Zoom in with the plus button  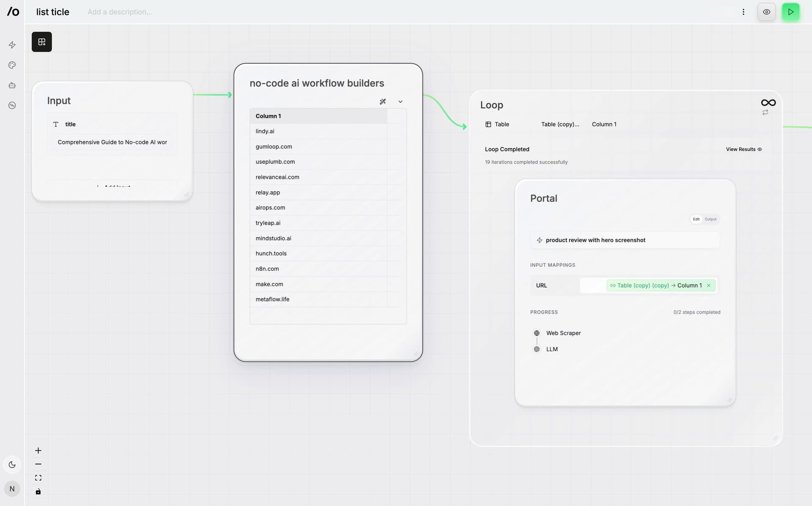[x=38, y=451]
